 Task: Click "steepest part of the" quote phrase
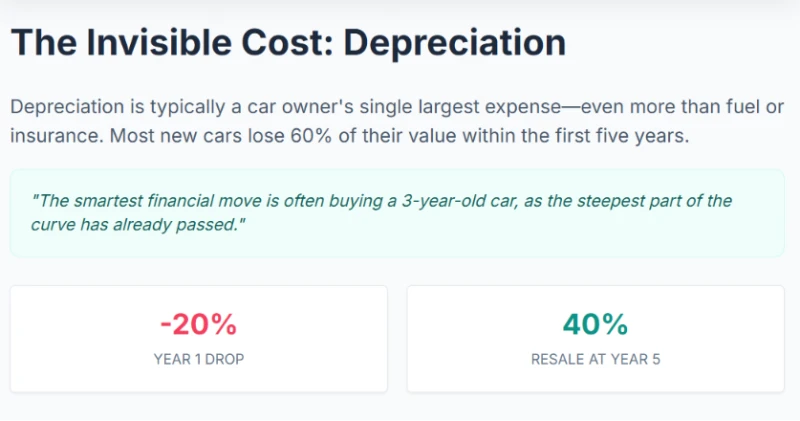tap(655, 201)
